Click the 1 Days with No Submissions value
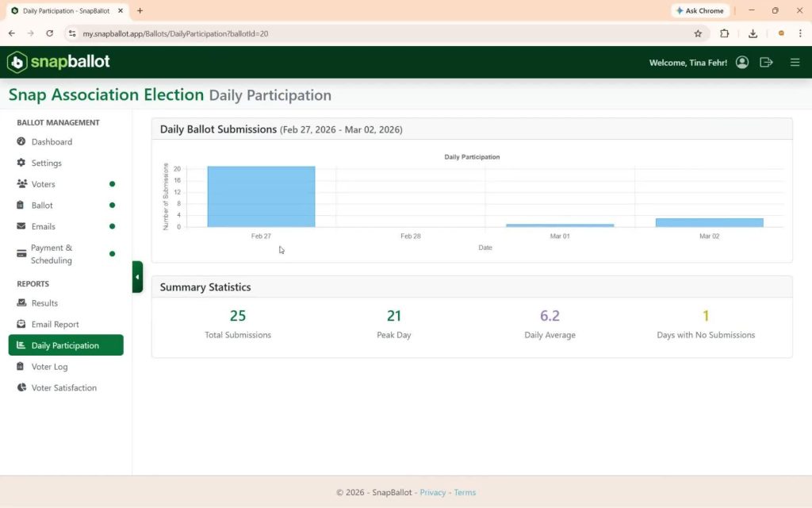 (x=705, y=316)
